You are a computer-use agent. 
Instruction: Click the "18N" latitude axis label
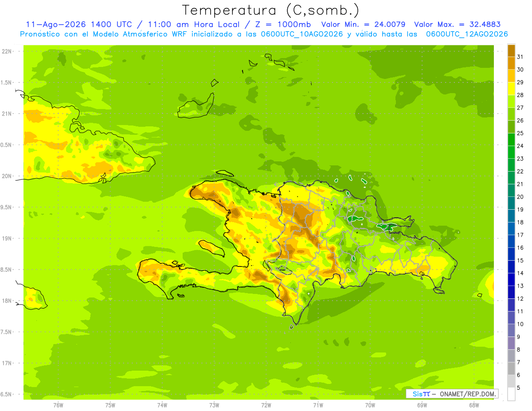[x=7, y=301]
